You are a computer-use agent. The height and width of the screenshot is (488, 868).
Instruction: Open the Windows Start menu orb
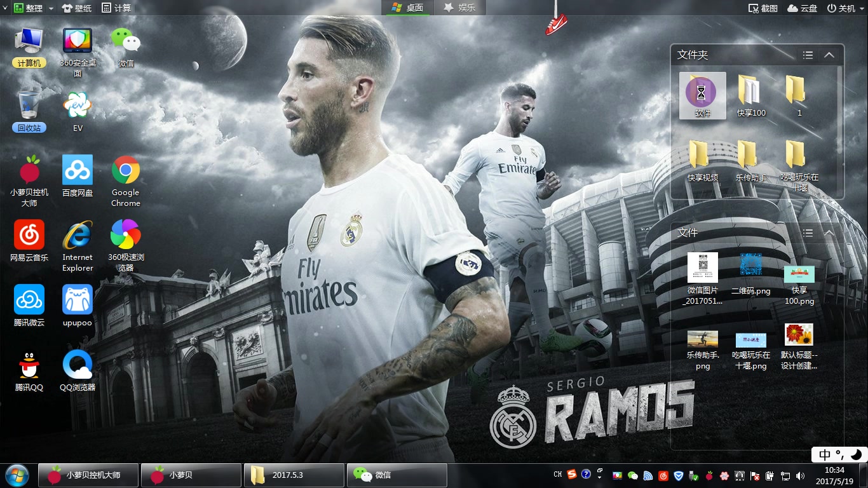(x=16, y=475)
